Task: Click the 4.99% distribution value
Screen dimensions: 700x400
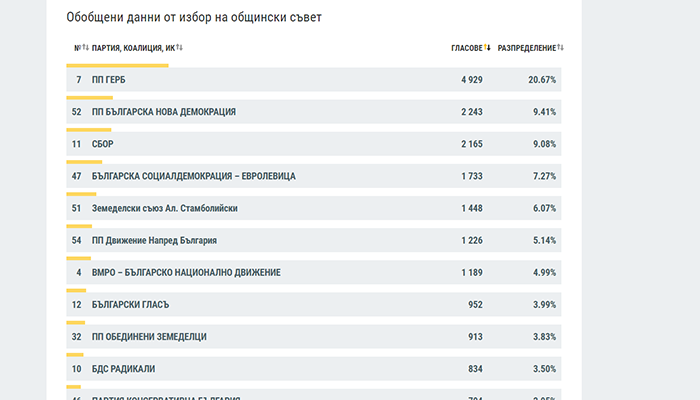Action: [x=544, y=273]
